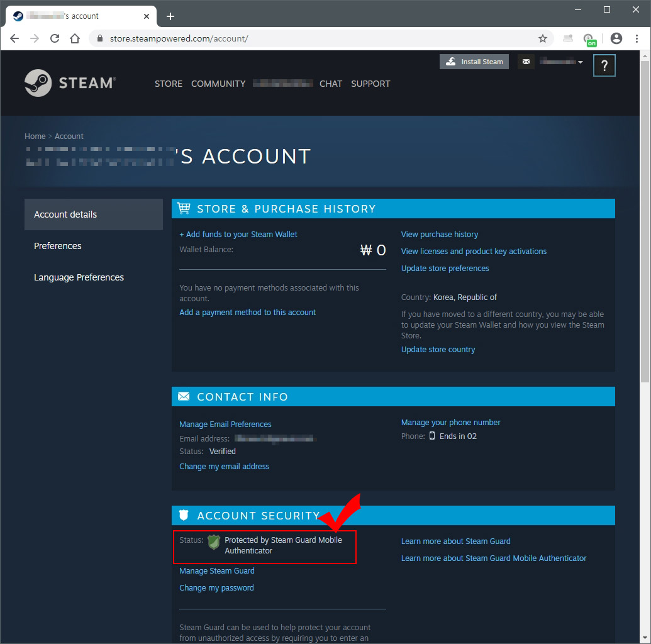Click the green 'on' extension icon

[x=589, y=40]
